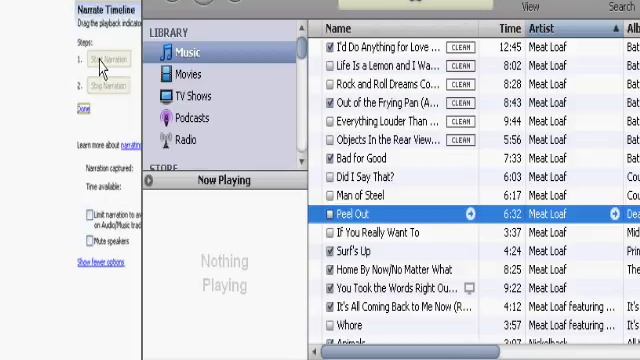
Task: Click the Done link in Narrate Timeline
Action: (84, 109)
